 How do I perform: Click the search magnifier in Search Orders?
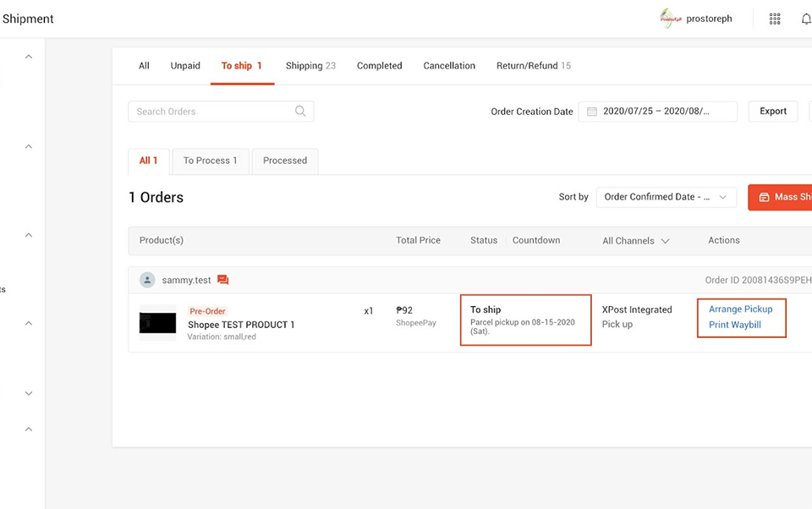click(x=300, y=111)
